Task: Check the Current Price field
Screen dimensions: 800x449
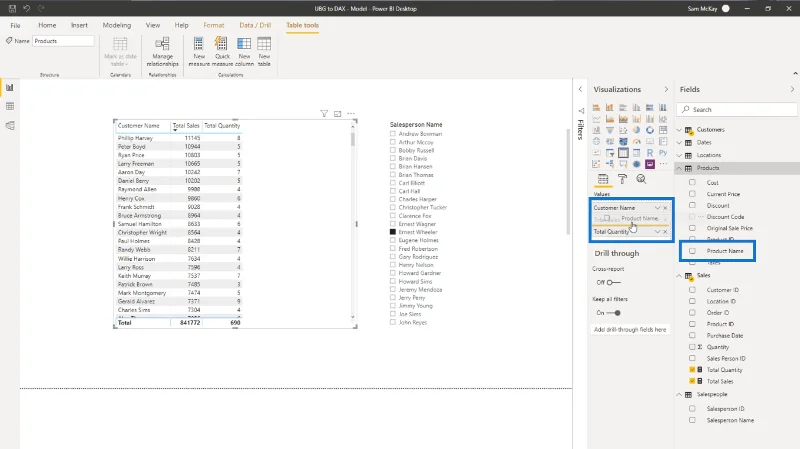Action: pos(692,194)
